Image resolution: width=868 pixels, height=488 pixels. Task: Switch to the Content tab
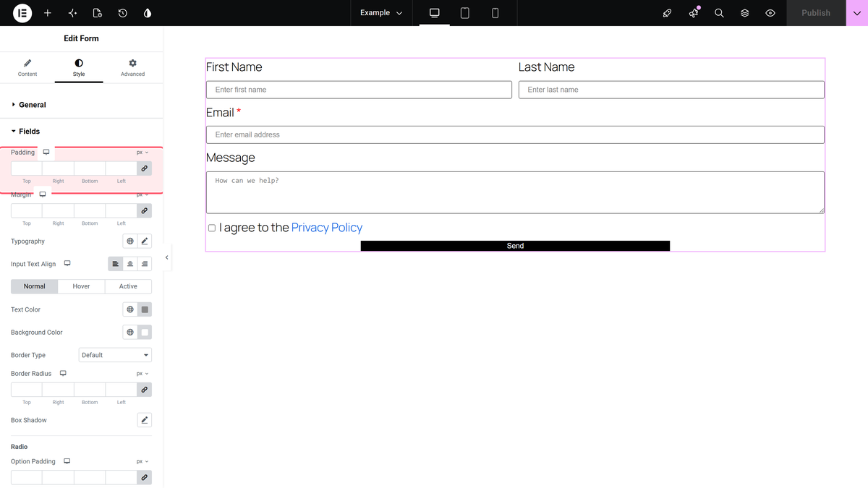[27, 68]
